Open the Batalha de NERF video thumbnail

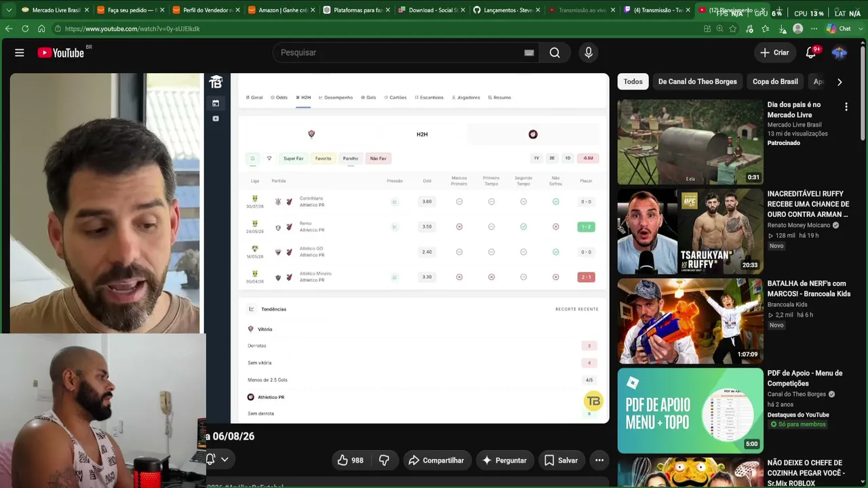(690, 321)
